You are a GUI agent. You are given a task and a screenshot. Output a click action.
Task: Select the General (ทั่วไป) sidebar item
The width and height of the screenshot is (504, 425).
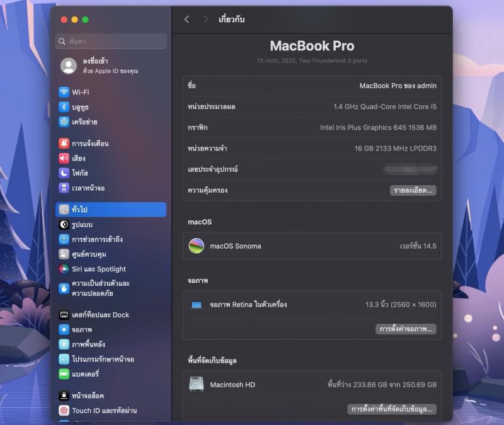111,210
